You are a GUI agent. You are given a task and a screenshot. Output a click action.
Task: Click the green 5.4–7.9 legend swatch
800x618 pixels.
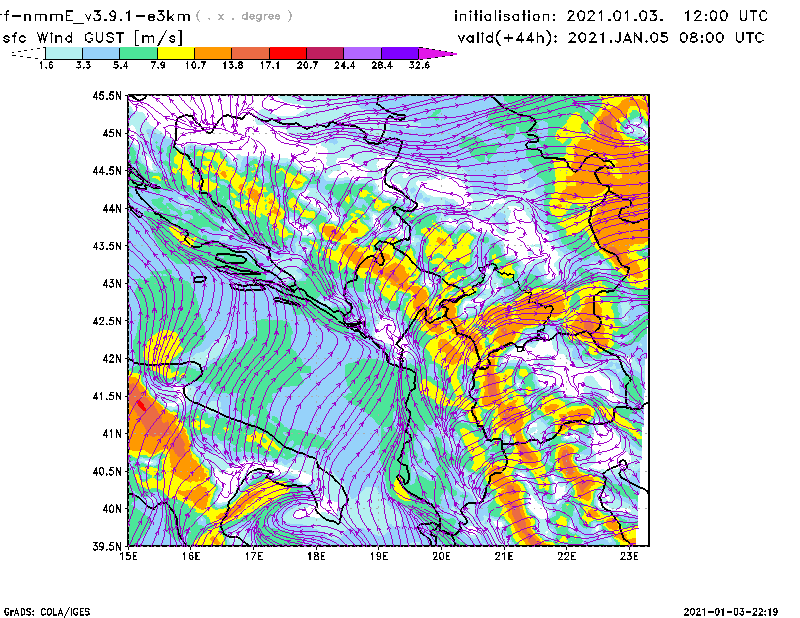[139, 53]
